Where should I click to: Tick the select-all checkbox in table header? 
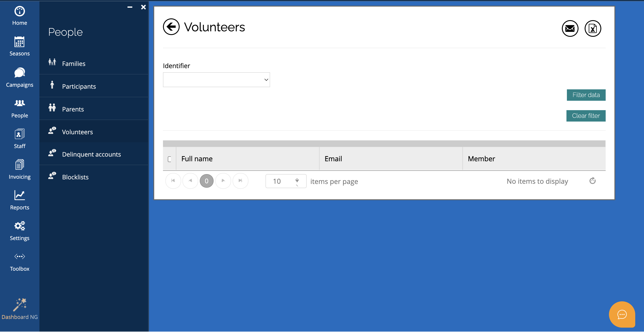170,159
